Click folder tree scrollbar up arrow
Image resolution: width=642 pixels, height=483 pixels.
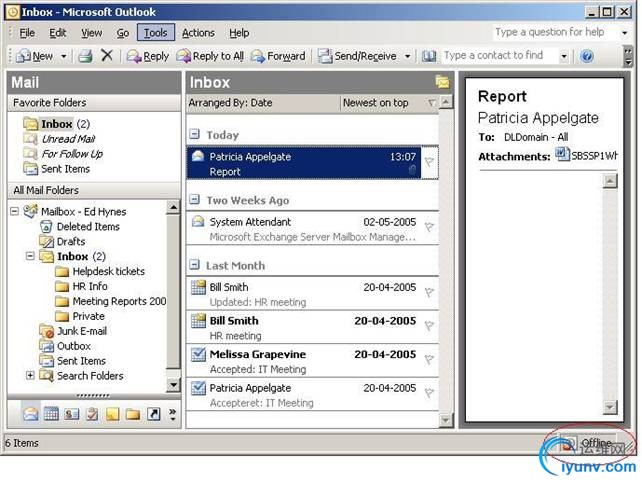[173, 208]
